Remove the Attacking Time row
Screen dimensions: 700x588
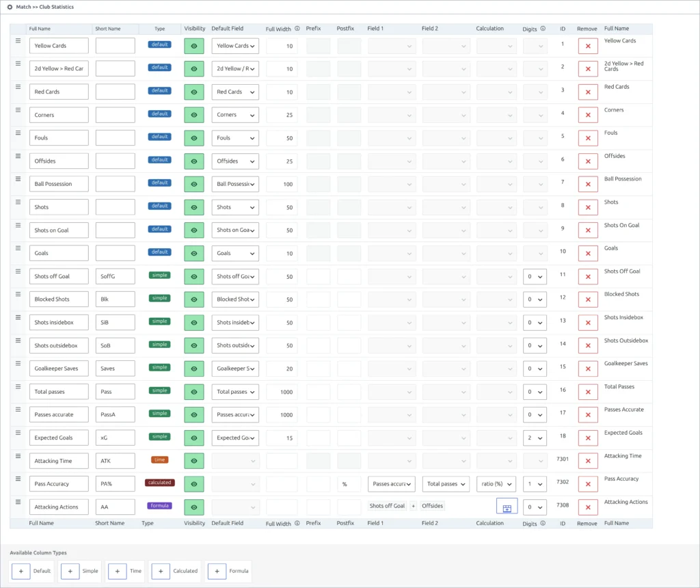click(587, 461)
